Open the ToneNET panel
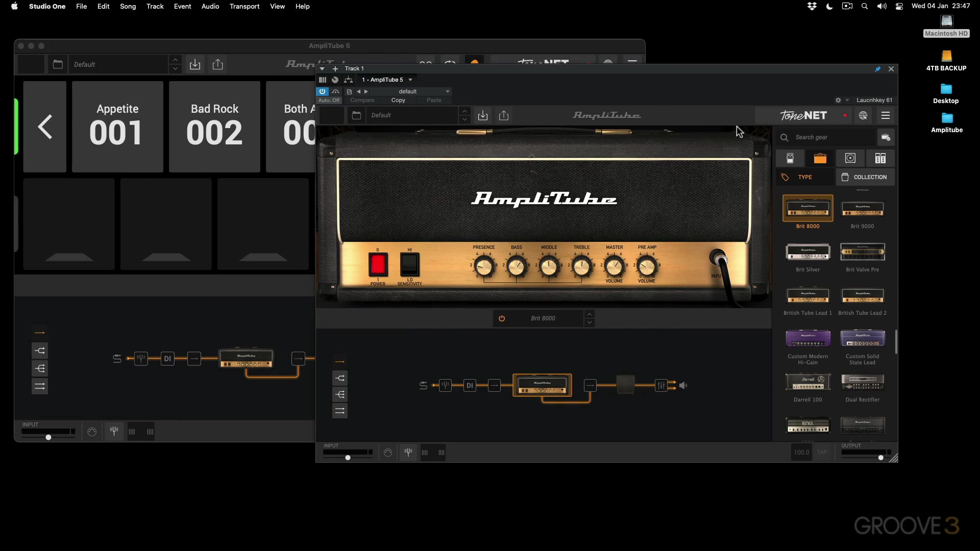 [803, 116]
